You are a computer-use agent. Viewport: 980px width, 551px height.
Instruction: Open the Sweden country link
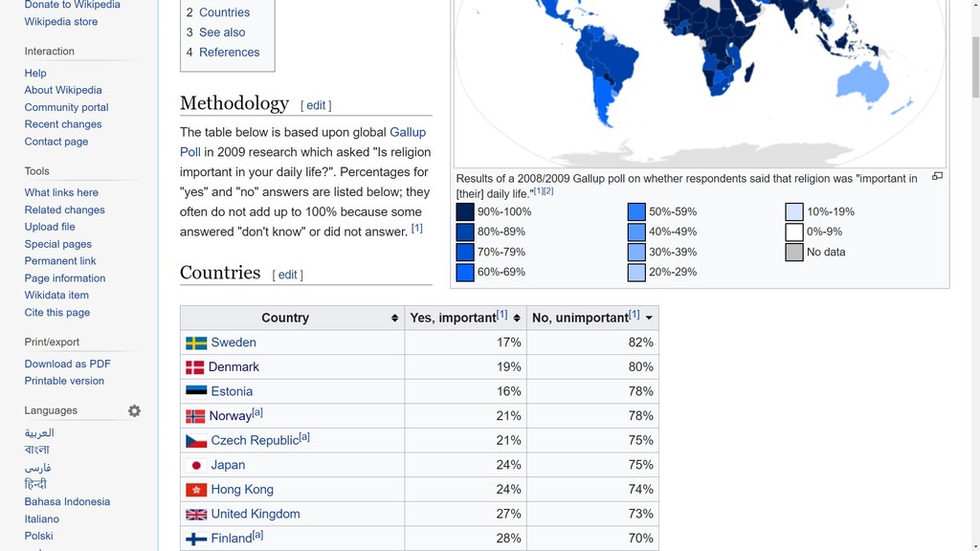(234, 342)
